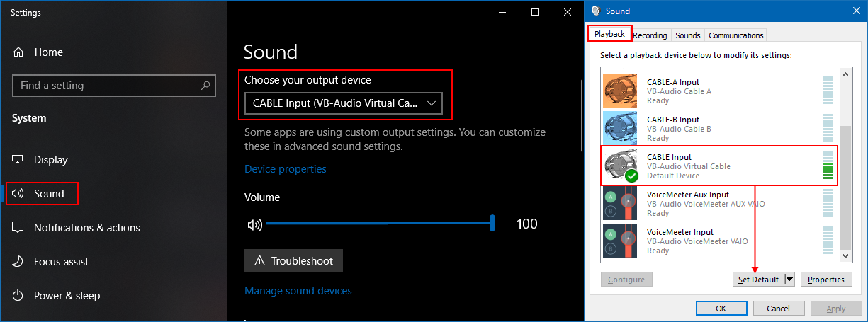Click the Notifications & actions icon

coord(18,228)
